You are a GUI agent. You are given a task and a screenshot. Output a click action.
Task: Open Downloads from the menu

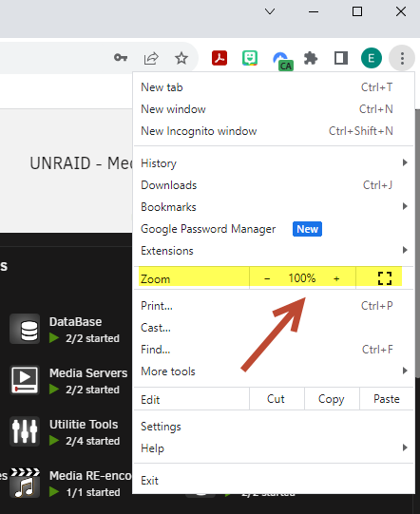pyautogui.click(x=274, y=185)
